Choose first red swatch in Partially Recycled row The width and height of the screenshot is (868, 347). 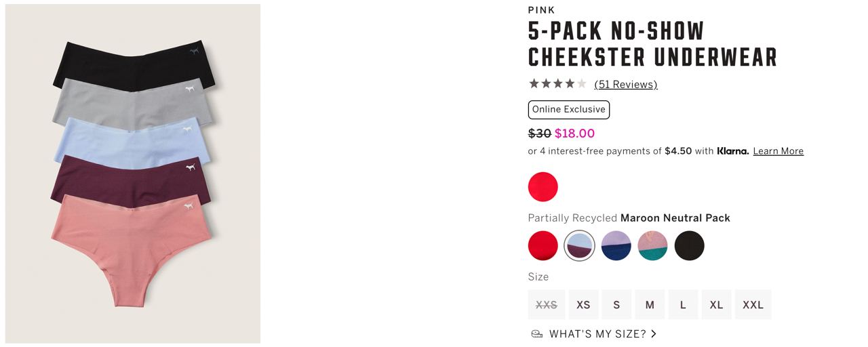click(x=542, y=245)
